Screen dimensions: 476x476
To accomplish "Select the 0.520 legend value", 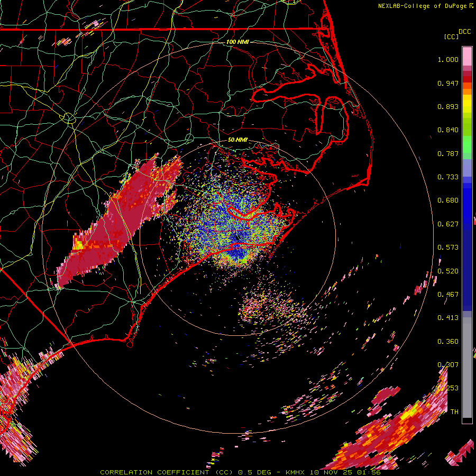I will tap(448, 271).
